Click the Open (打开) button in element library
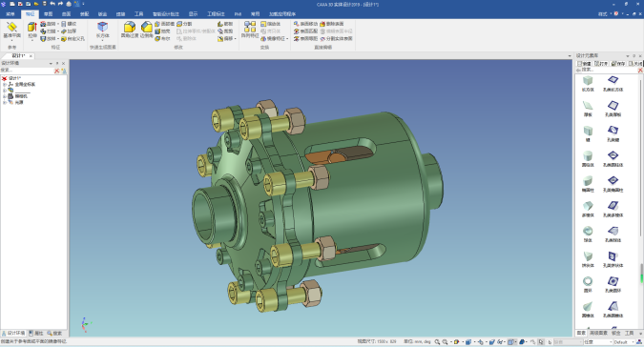The height and width of the screenshot is (347, 644). 601,64
